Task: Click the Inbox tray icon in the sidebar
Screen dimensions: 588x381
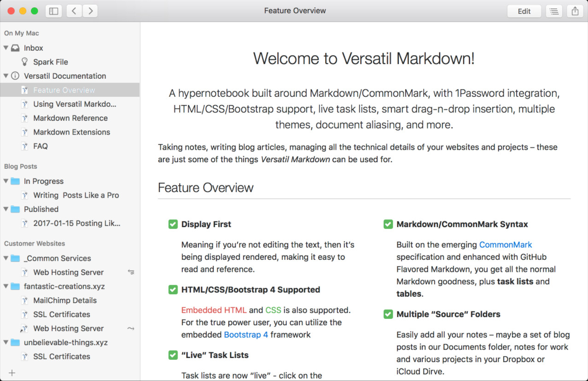Action: pos(15,48)
